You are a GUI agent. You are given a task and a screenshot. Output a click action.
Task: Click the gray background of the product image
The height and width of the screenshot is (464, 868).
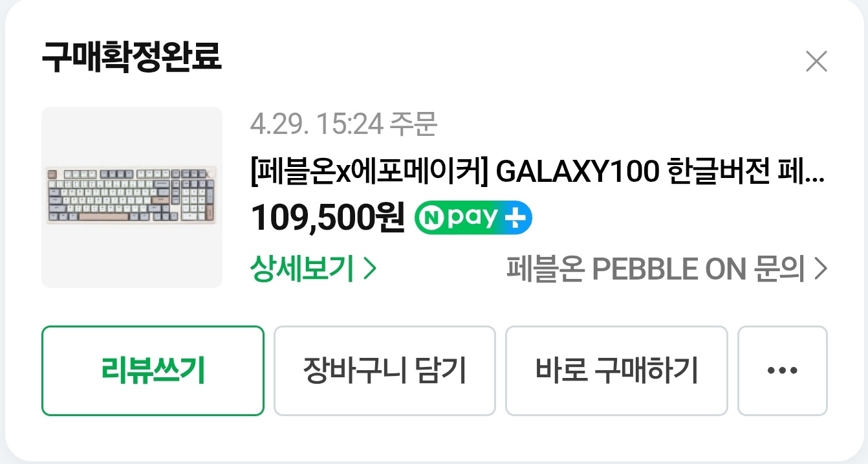click(x=132, y=259)
